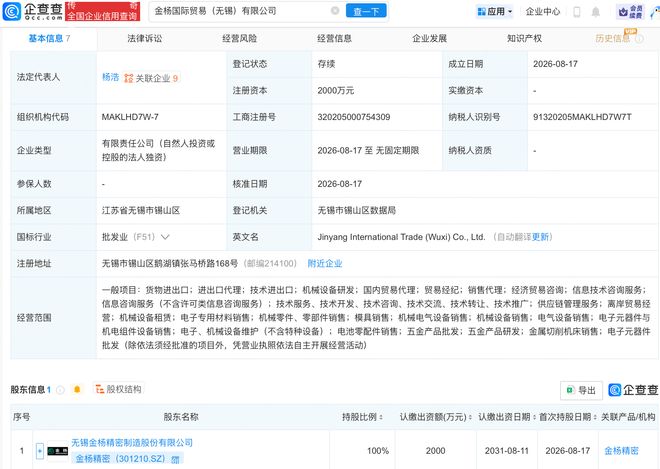
Task: Click the info icon beside 历史信息
Action: (639, 39)
